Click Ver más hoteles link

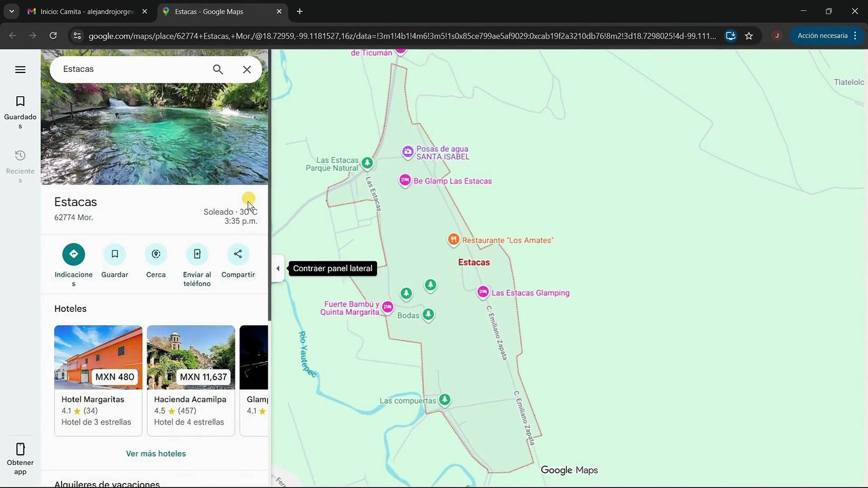click(156, 453)
